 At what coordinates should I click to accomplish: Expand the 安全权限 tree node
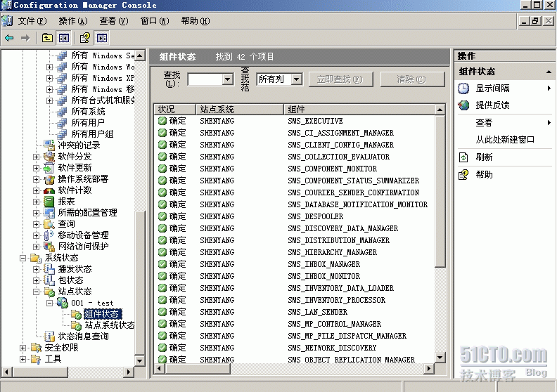(23, 348)
